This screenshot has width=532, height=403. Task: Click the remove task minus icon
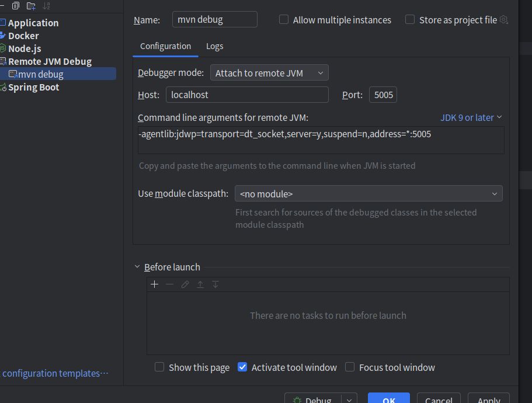170,284
